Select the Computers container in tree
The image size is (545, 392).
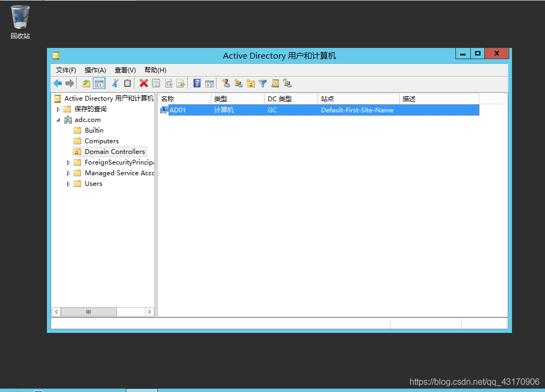click(101, 141)
